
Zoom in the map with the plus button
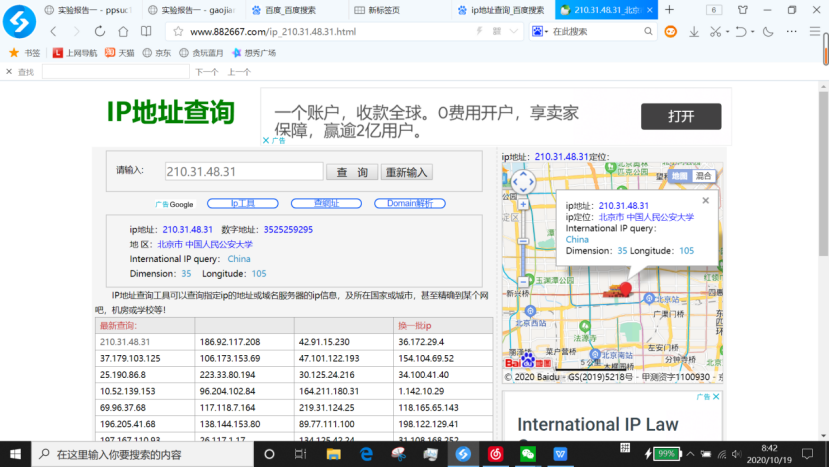(523, 204)
